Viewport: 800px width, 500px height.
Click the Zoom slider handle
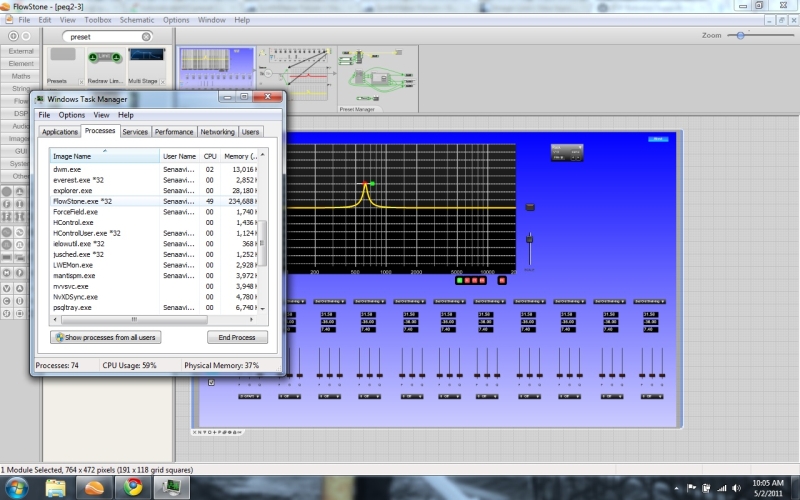[741, 35]
